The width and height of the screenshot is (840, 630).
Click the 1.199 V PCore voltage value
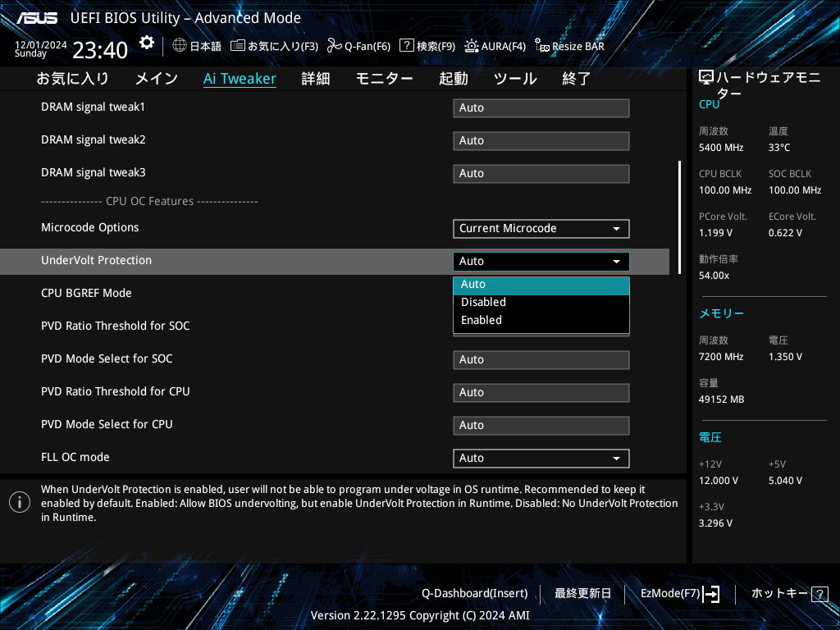(x=715, y=233)
